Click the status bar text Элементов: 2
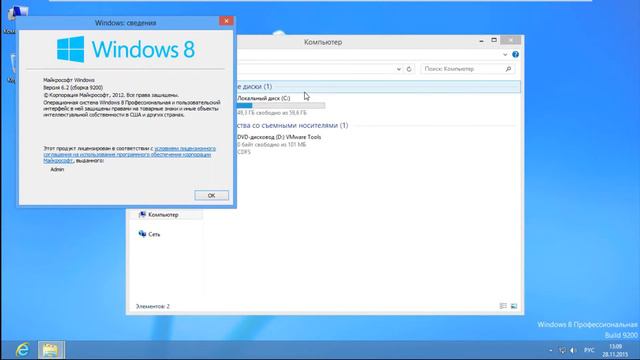 tap(153, 306)
